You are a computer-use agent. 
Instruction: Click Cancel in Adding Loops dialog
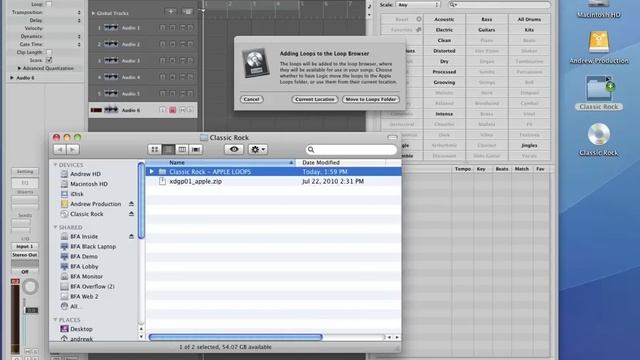point(251,99)
